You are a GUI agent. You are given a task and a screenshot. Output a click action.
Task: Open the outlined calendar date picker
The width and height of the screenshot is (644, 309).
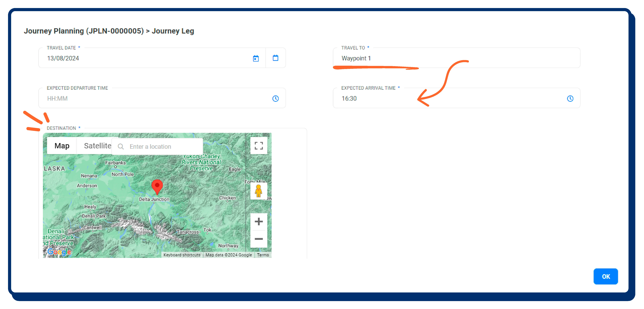(275, 58)
